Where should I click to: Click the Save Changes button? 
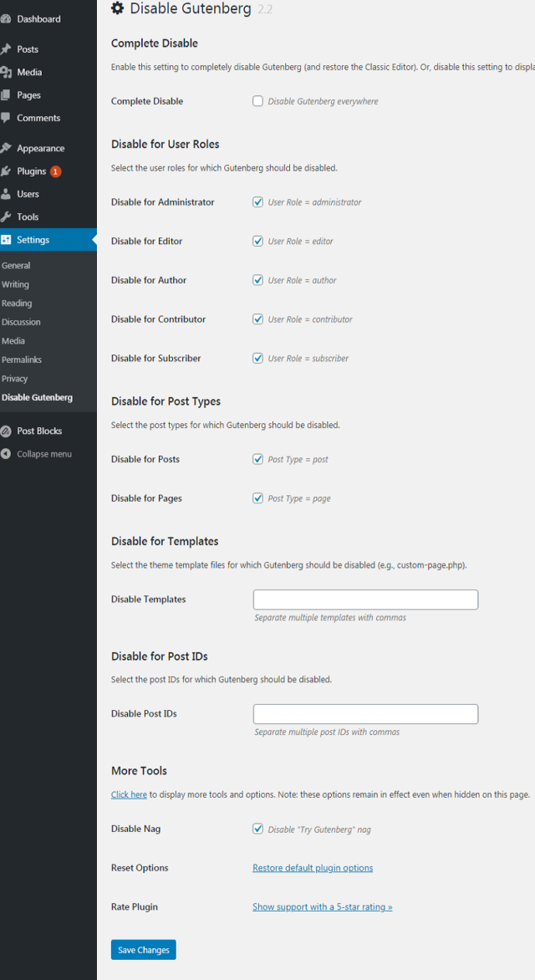pyautogui.click(x=144, y=949)
